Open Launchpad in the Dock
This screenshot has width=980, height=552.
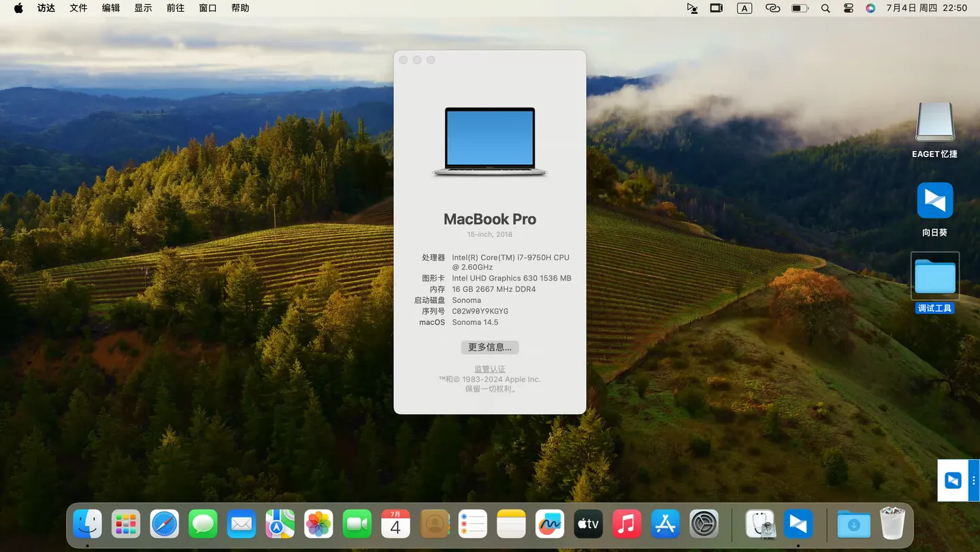(x=126, y=524)
